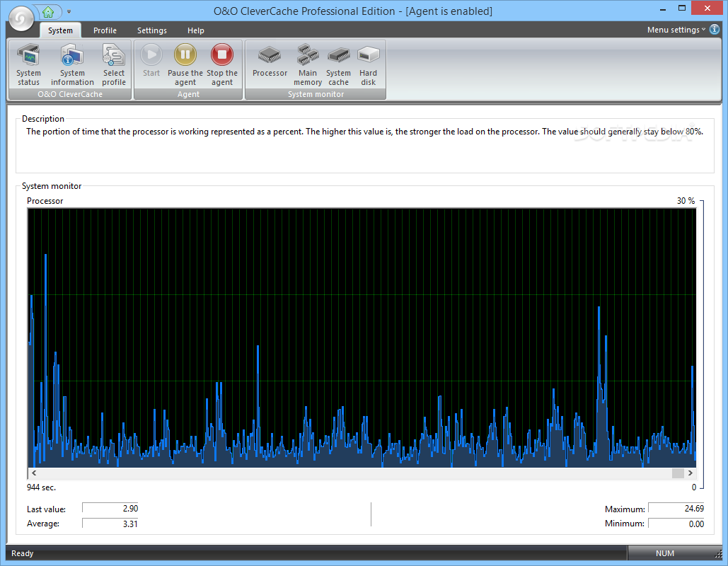Pause the agent

click(x=185, y=64)
